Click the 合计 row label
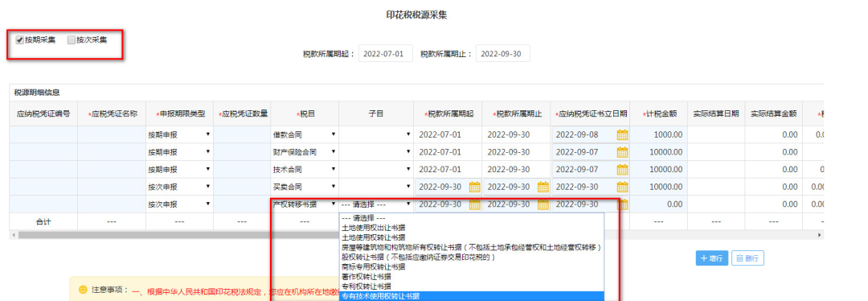The height and width of the screenshot is (301, 868). [x=43, y=221]
